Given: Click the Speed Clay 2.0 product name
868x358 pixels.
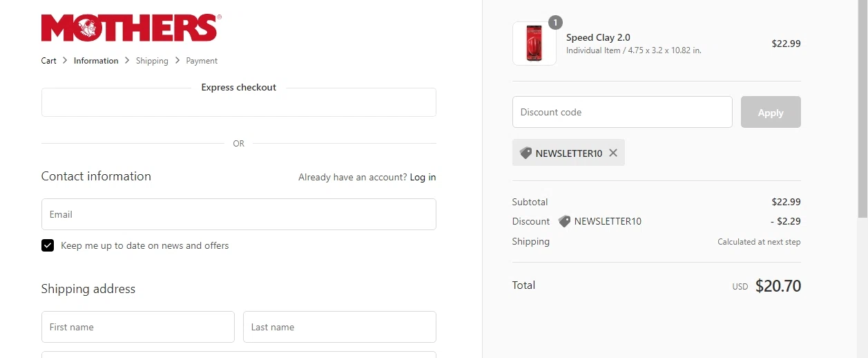Looking at the screenshot, I should point(598,37).
